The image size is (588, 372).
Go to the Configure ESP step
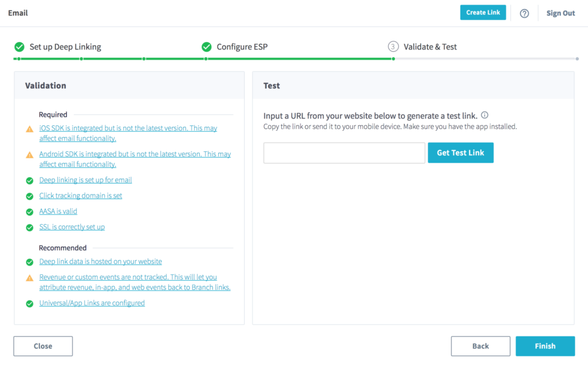[x=241, y=47]
